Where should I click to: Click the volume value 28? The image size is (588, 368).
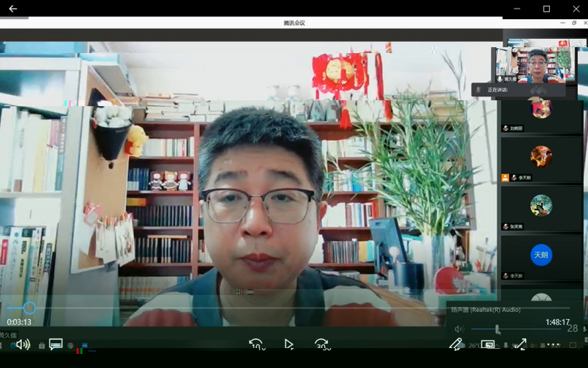tap(573, 329)
